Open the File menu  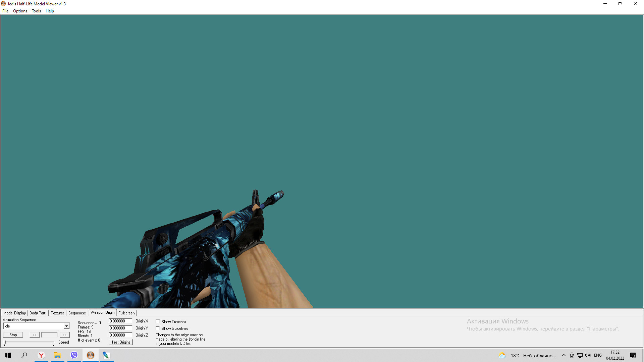click(5, 11)
